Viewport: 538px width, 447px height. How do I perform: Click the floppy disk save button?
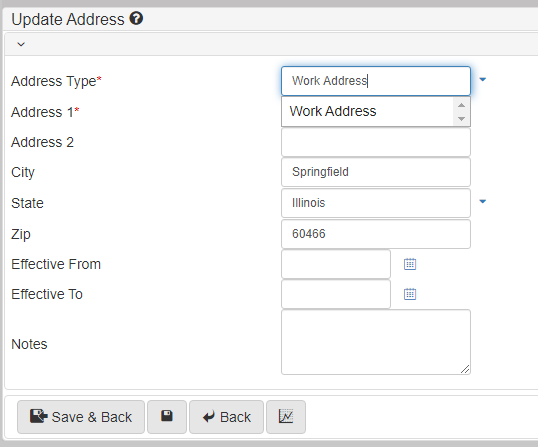[167, 417]
